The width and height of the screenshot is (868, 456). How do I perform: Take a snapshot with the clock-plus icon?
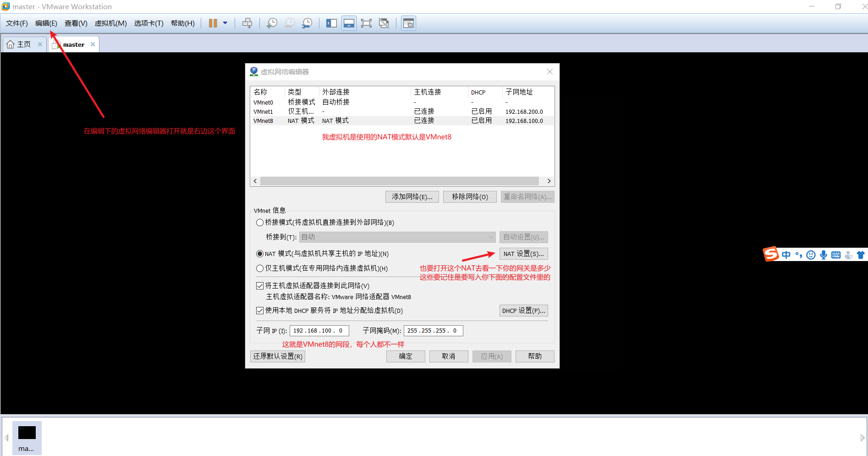[x=272, y=23]
